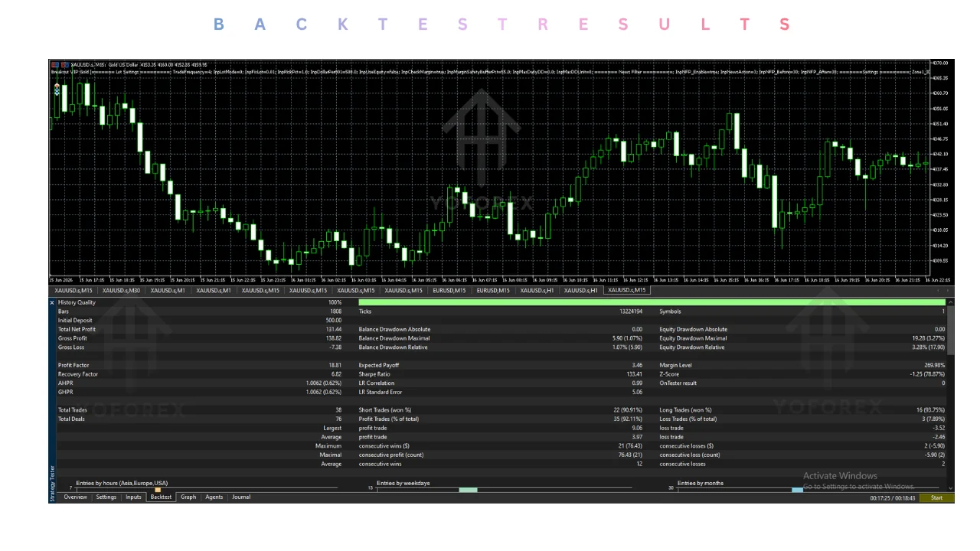Select the Margin Level value 269.98%
980x551 pixels.
click(933, 365)
